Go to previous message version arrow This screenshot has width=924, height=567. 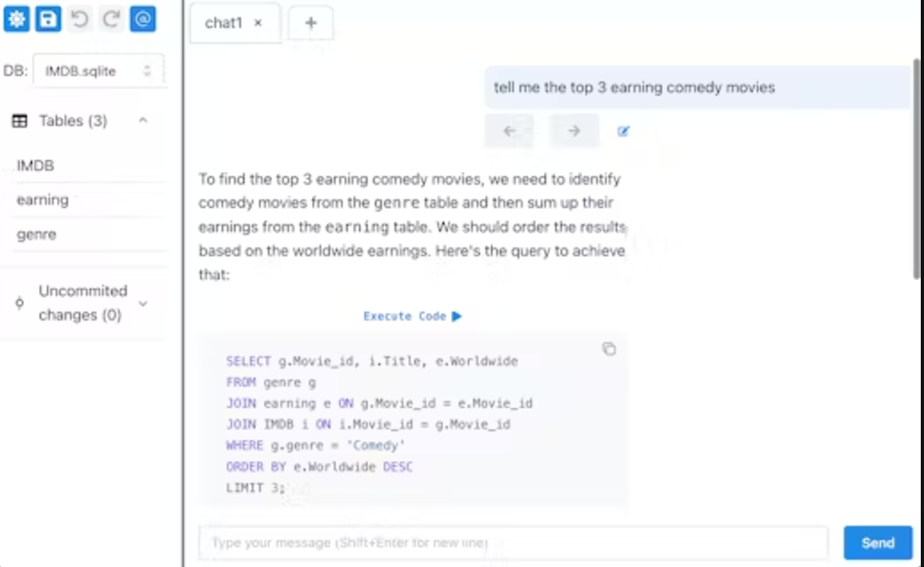tap(510, 131)
